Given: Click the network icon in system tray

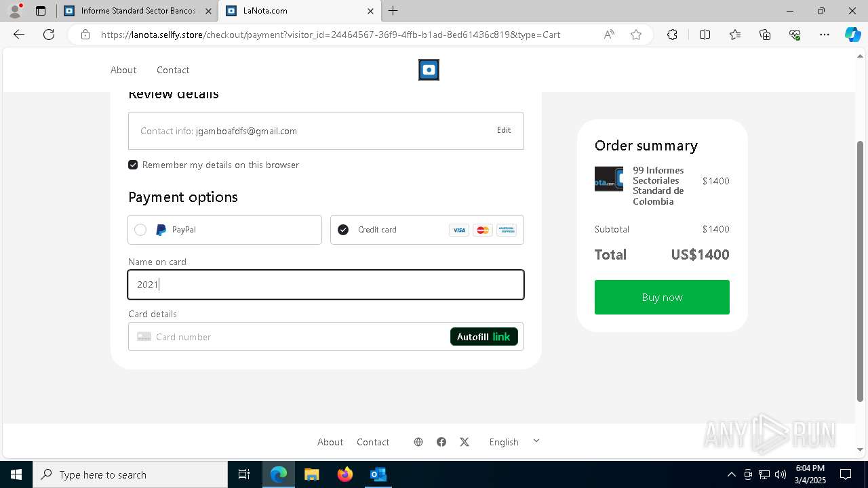Looking at the screenshot, I should (764, 474).
